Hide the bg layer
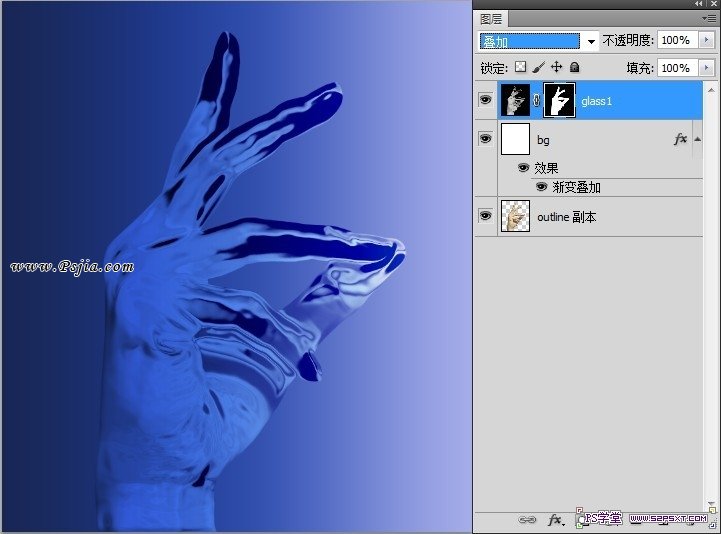Viewport: 721px width, 534px height. click(486, 138)
